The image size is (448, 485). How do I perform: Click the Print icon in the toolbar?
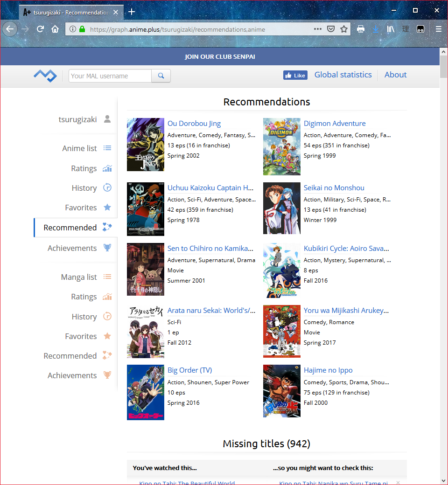[361, 29]
